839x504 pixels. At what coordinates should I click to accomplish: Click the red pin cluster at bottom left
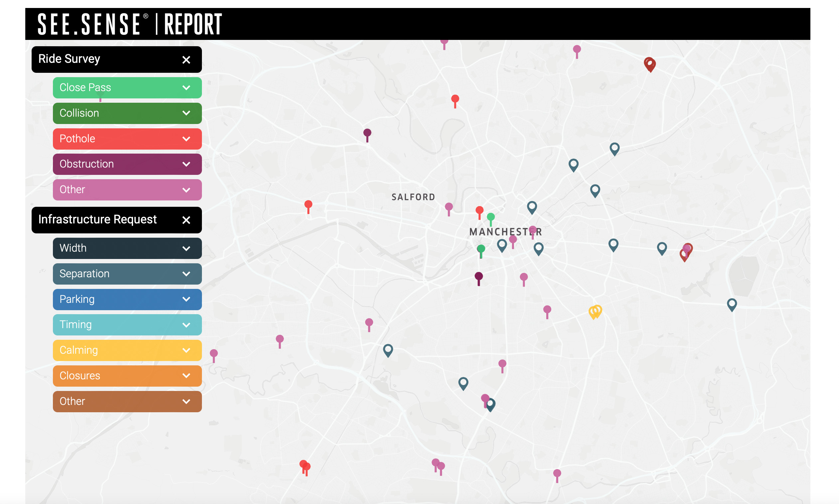tap(305, 466)
